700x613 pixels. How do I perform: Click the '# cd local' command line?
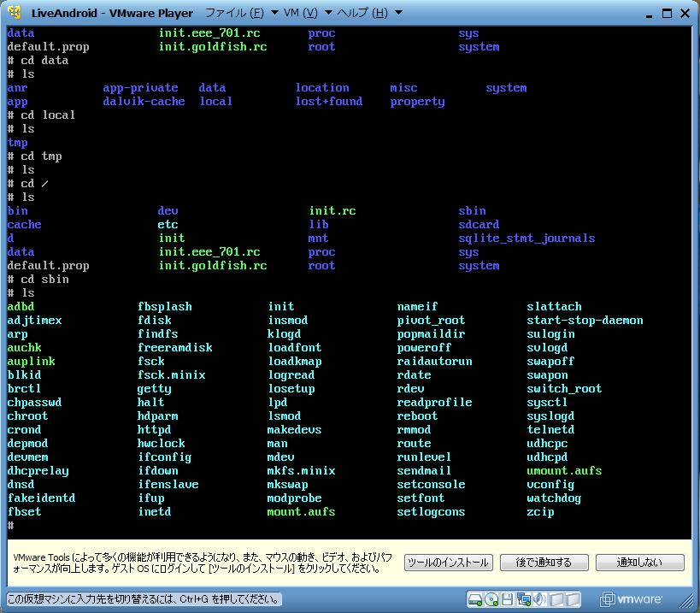point(41,115)
